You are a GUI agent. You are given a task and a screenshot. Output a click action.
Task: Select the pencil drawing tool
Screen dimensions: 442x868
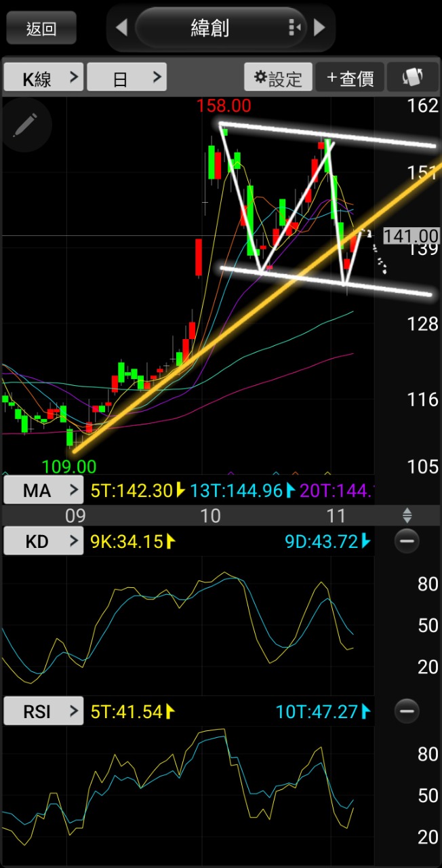tap(26, 126)
